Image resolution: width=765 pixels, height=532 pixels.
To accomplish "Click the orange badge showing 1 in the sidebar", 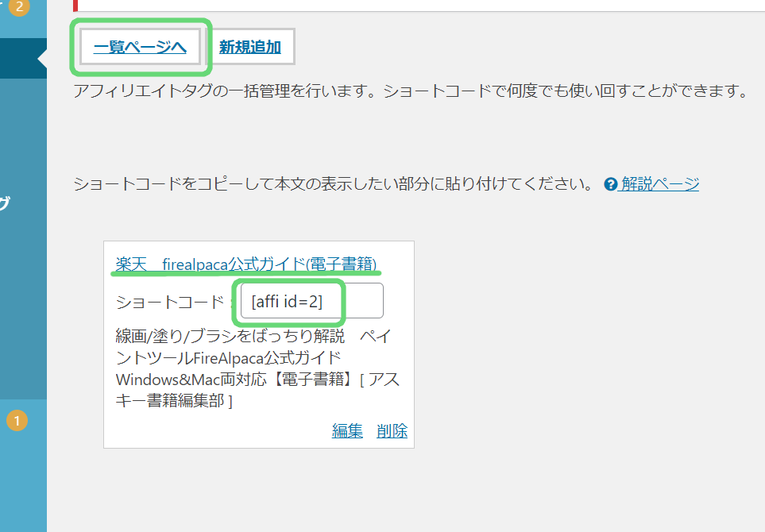I will pos(17,421).
